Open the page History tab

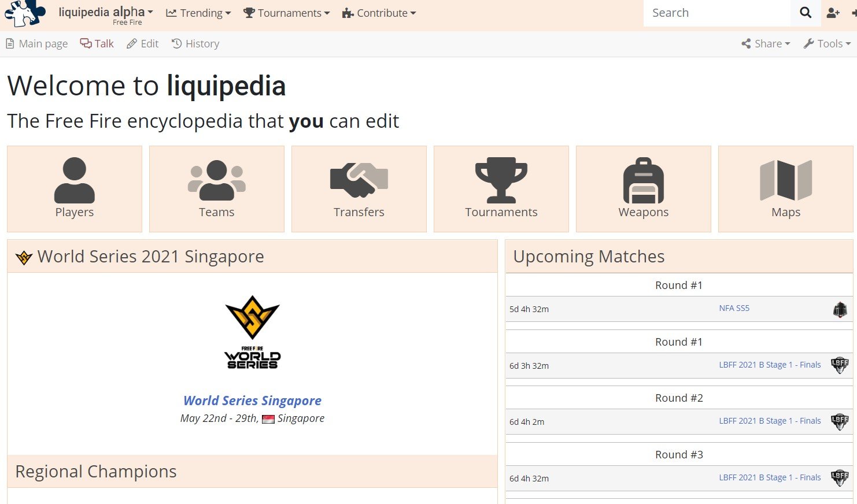[x=195, y=43]
